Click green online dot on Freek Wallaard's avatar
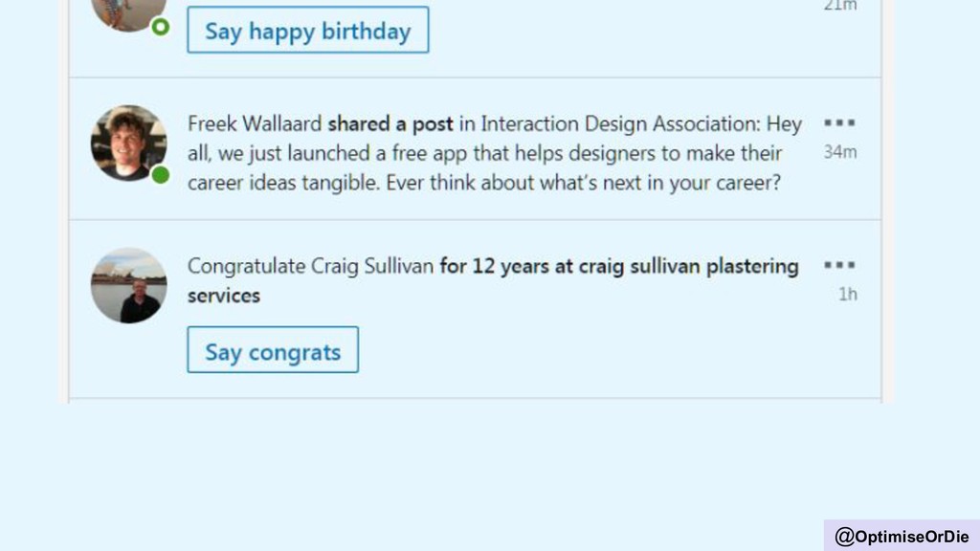 161,175
